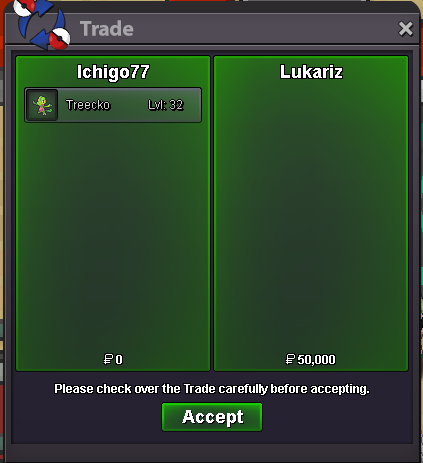
Task: Click the Lukariz player name header
Action: [311, 72]
